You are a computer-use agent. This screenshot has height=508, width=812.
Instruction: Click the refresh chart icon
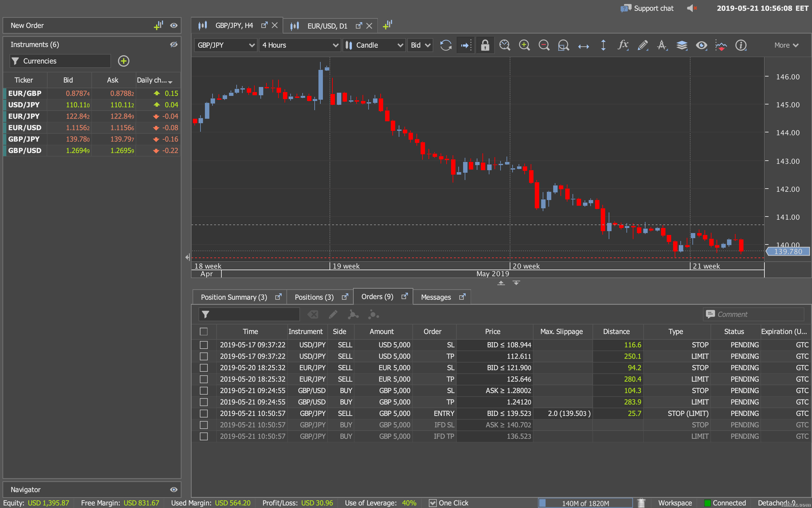[446, 45]
